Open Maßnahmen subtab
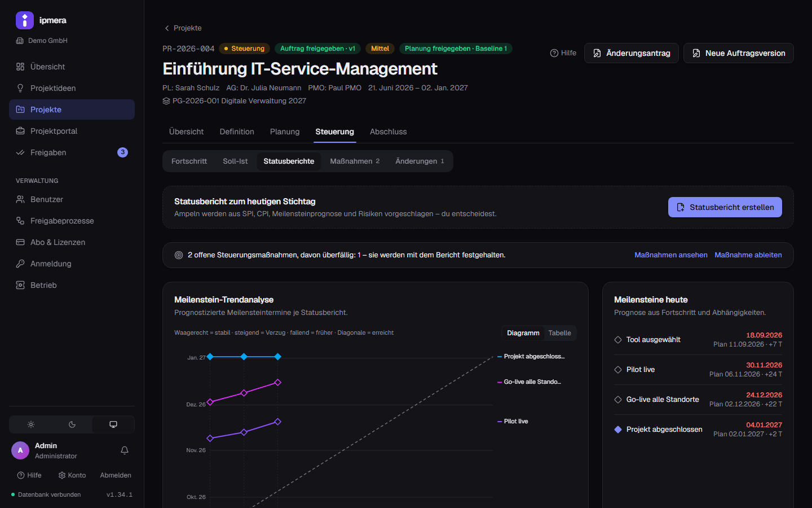Screen dimensions: 812x508 (x=355, y=161)
